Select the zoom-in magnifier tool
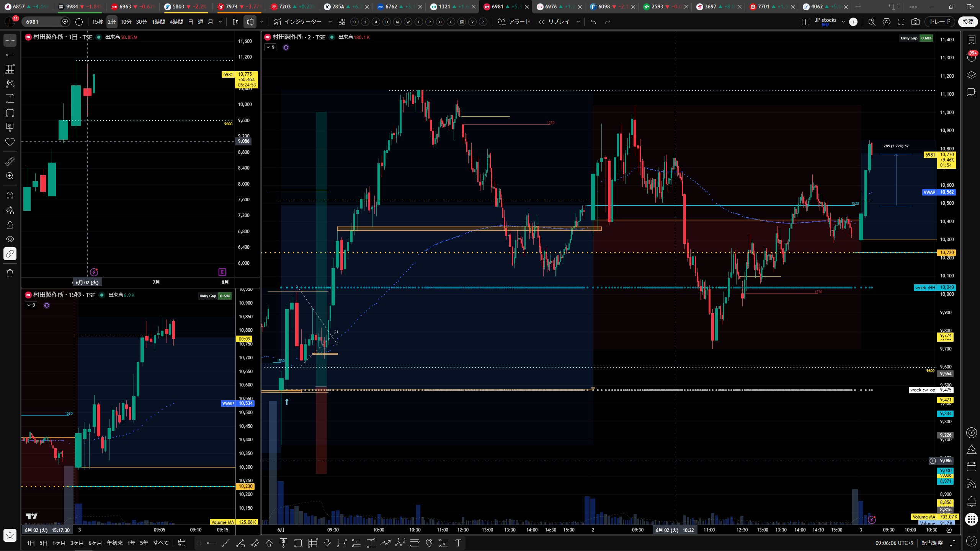 coord(10,176)
